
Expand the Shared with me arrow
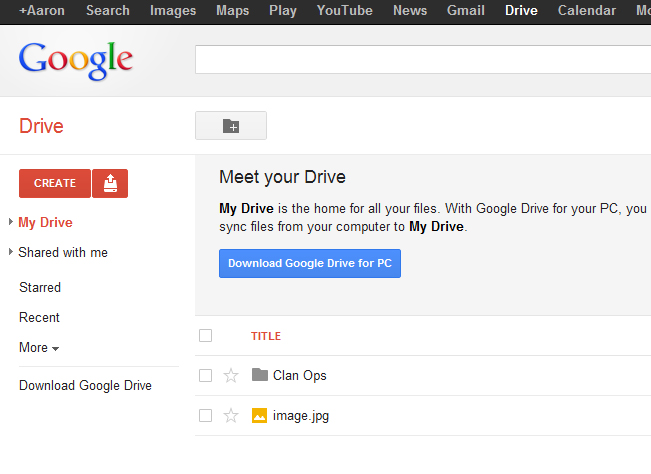(x=11, y=252)
